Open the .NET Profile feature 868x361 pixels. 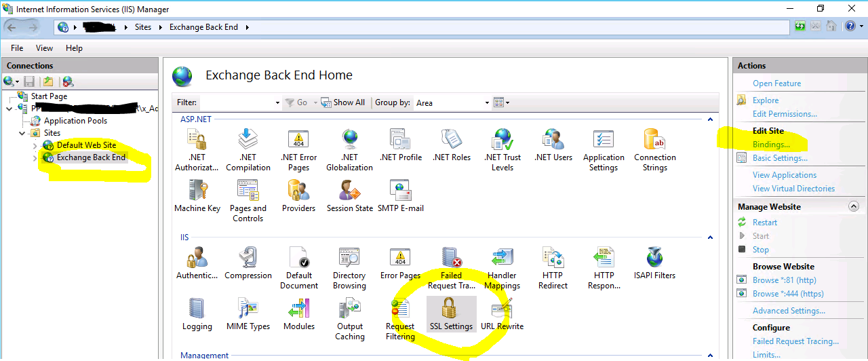point(401,145)
